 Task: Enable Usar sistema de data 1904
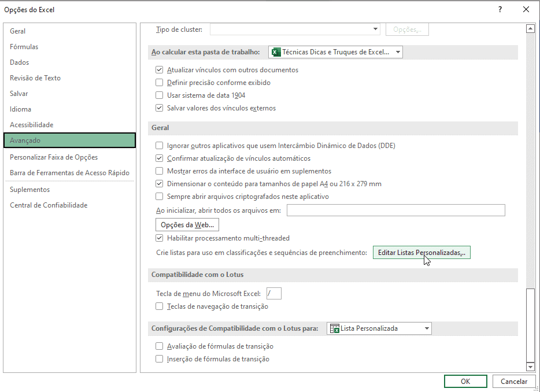click(160, 95)
